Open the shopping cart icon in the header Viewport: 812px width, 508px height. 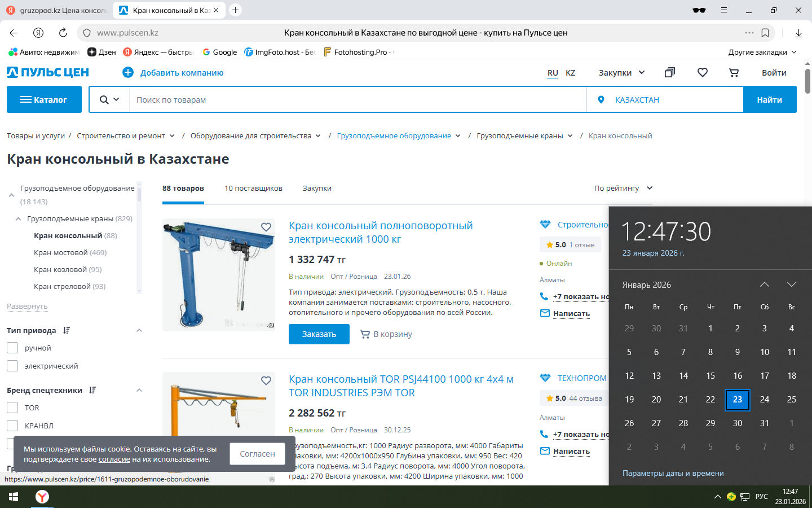(734, 72)
